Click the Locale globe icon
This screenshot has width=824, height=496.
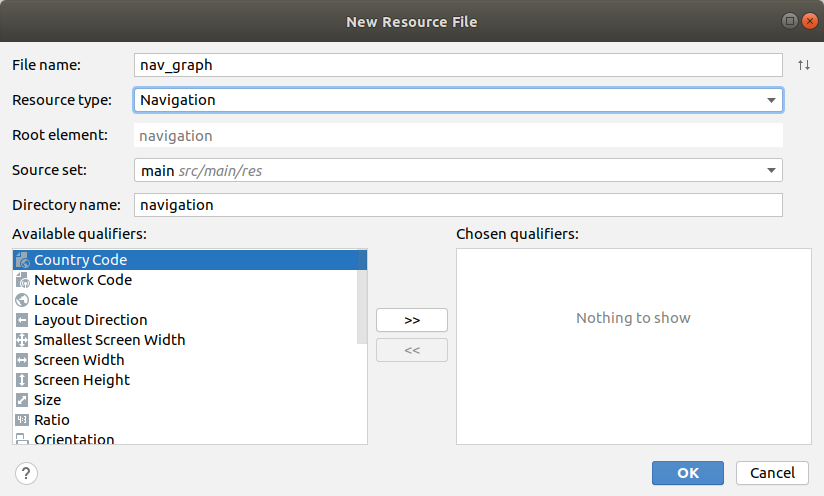[x=22, y=300]
